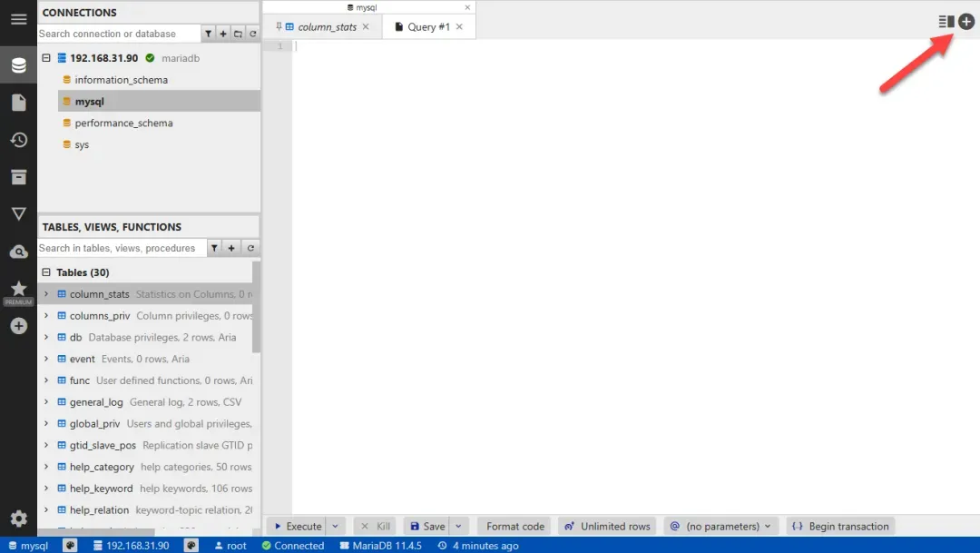Click Connected status in status bar
The width and height of the screenshot is (980, 553).
[x=293, y=546]
